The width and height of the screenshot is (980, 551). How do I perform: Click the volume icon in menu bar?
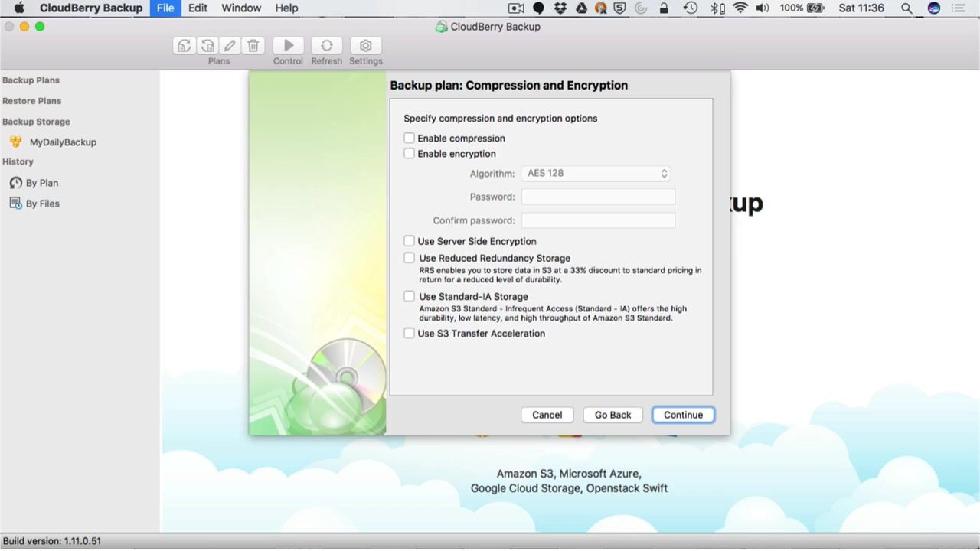(x=763, y=8)
